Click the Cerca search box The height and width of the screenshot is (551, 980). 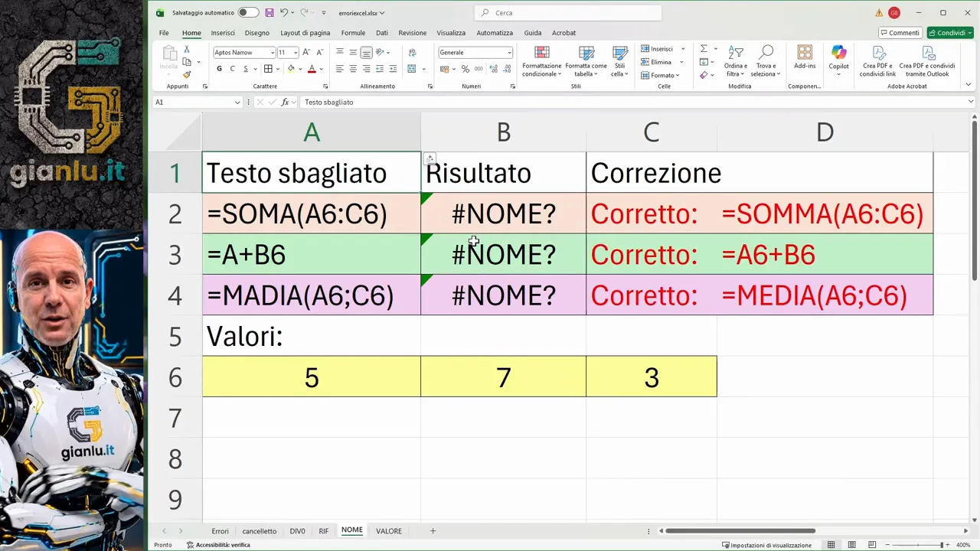[567, 13]
